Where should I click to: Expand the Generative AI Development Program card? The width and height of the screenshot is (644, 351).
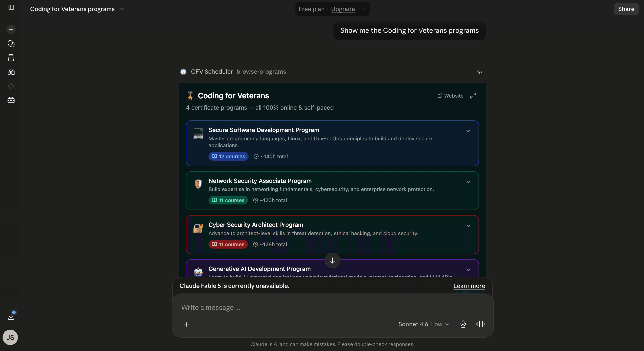[x=468, y=270]
